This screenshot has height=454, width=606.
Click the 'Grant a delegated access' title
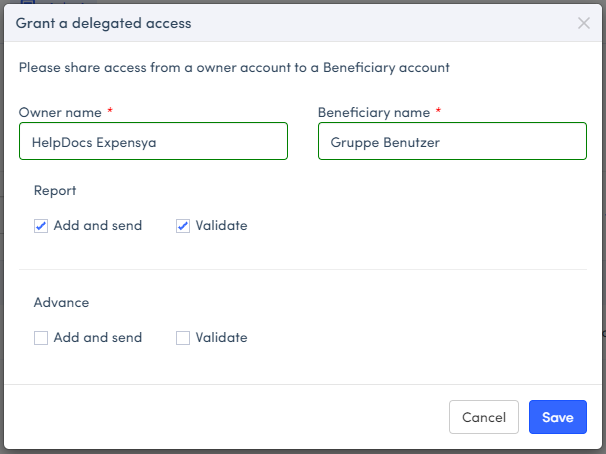104,23
